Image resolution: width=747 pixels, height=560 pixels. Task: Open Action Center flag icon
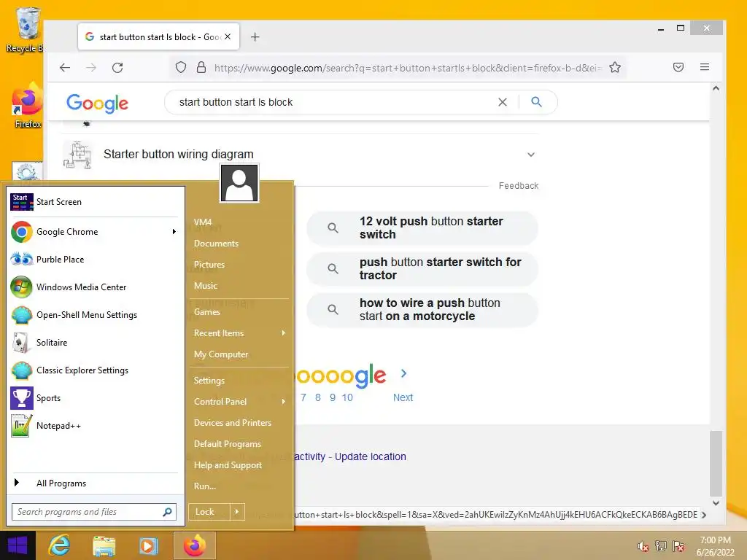point(678,546)
